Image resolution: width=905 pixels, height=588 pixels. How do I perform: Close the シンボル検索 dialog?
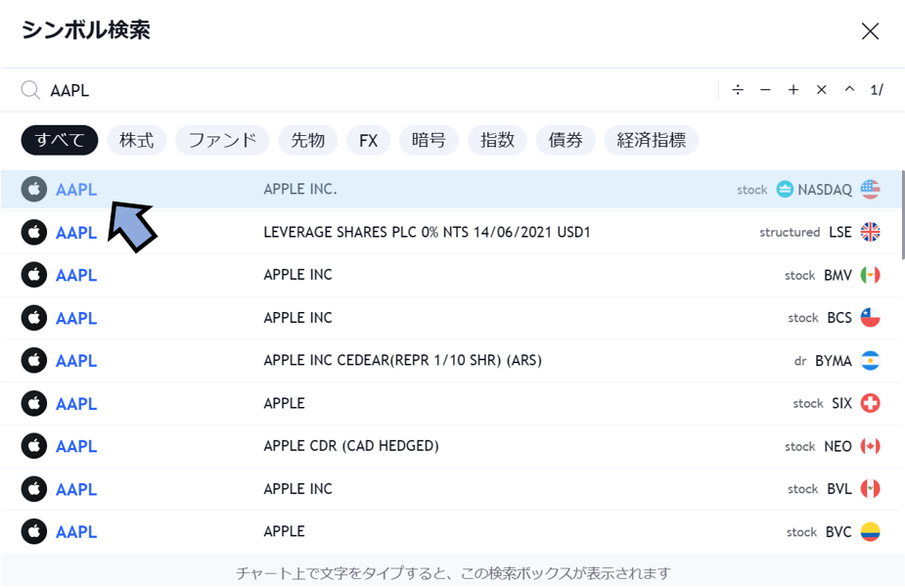[870, 31]
